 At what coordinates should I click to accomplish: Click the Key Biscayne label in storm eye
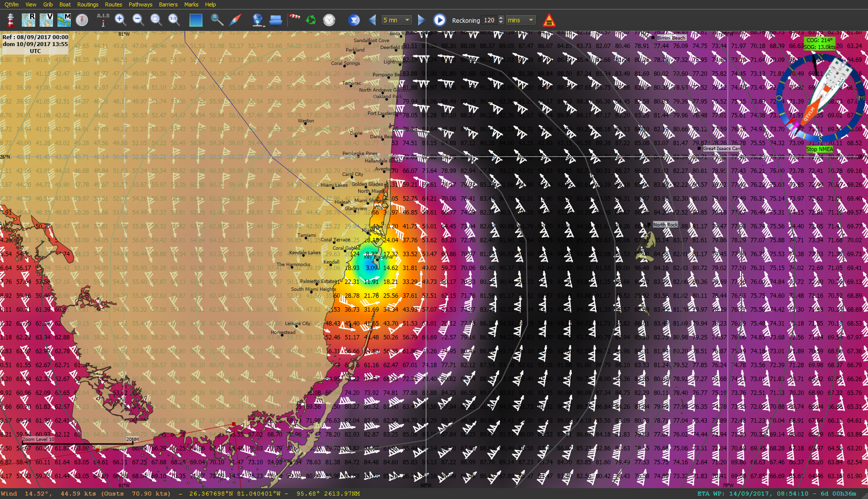click(x=379, y=257)
